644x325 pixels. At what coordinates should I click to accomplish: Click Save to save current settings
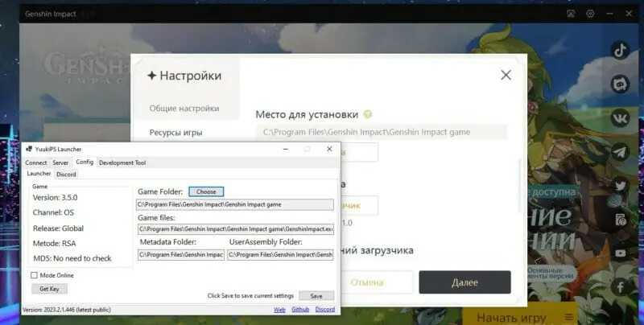point(316,296)
